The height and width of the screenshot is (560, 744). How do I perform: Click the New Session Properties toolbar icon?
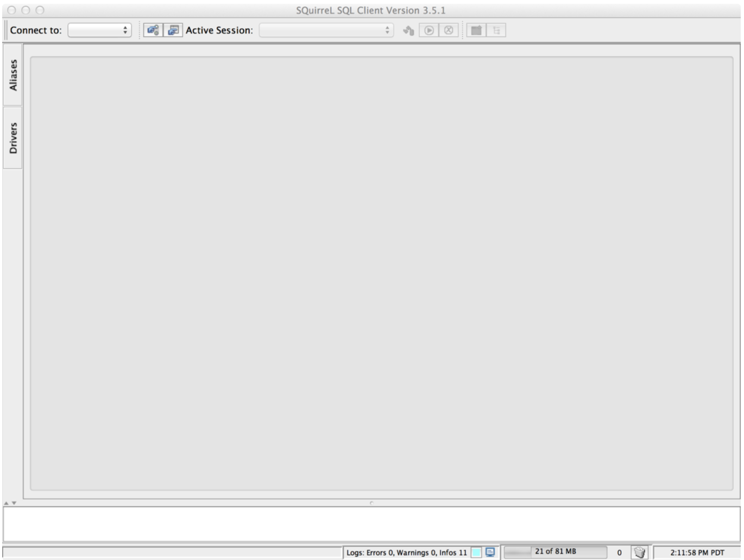[x=173, y=30]
